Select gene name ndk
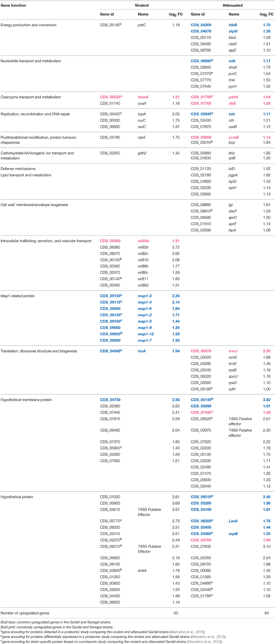Image resolution: width=275 pixels, height=644 pixels. pyautogui.click(x=232, y=61)
